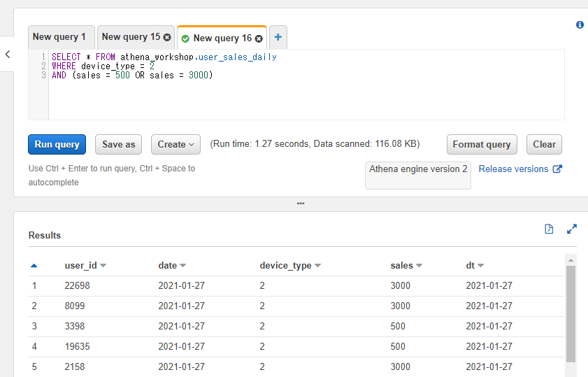Clear the query editor

click(x=544, y=144)
